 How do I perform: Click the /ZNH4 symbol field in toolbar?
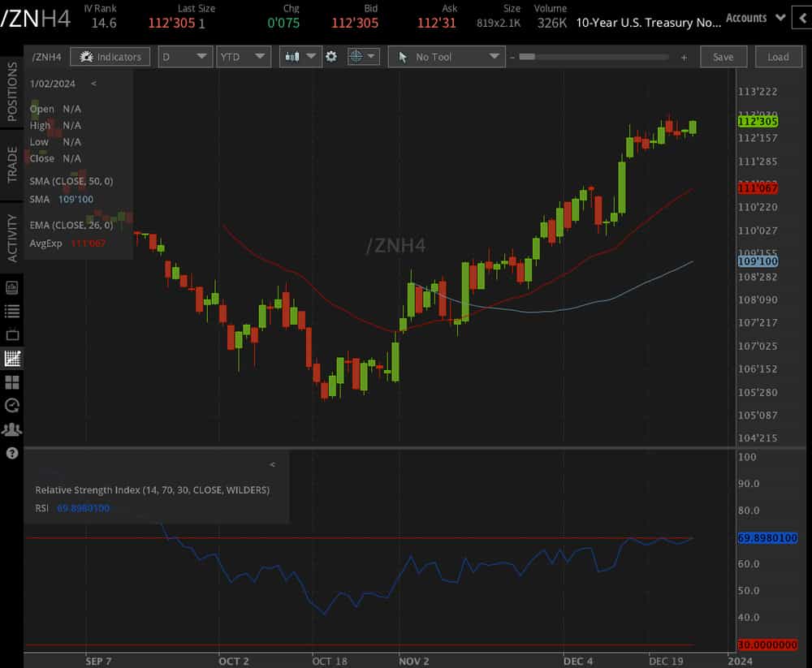pos(46,57)
